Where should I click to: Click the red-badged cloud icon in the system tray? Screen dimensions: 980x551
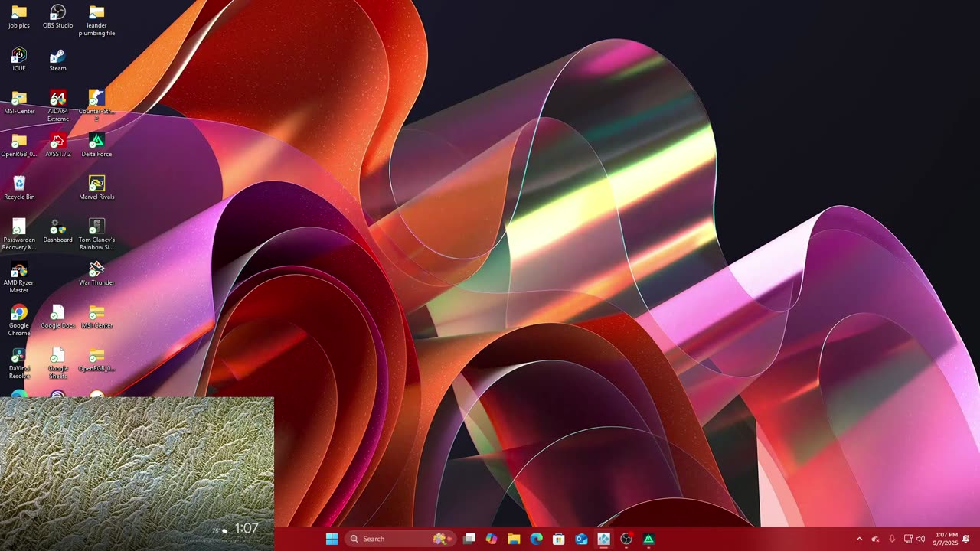875,539
